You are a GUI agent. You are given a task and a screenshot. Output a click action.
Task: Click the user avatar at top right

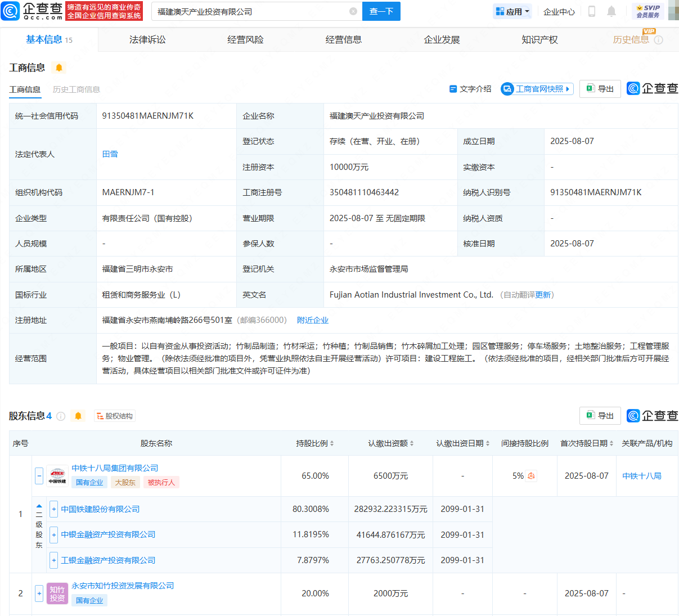[673, 11]
